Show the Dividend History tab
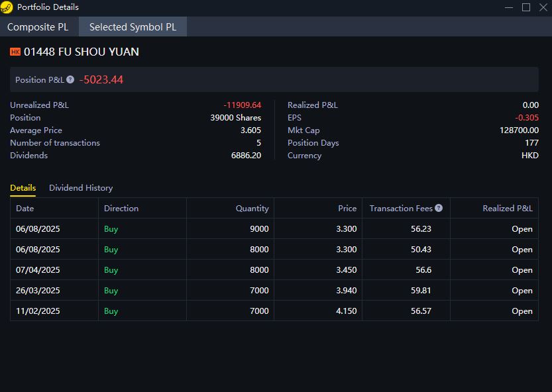The height and width of the screenshot is (392, 552). (81, 188)
